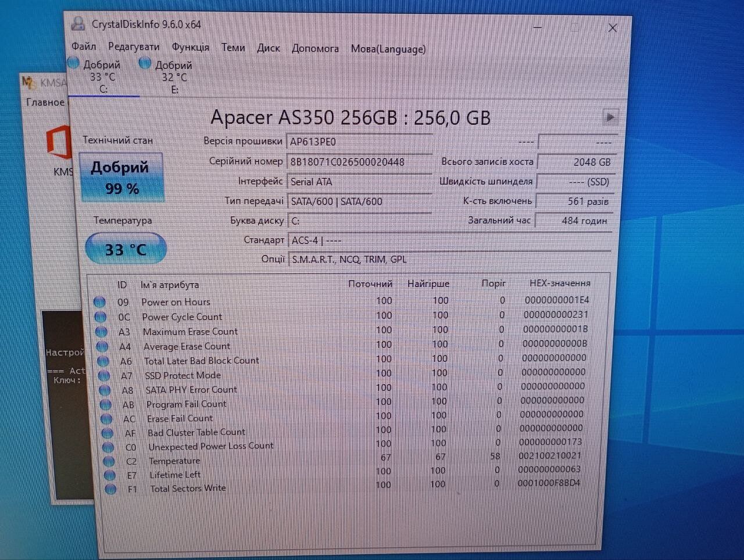This screenshot has width=744, height=560.
Task: Click the status orb for Unexpected Power Loss Count
Action: [108, 447]
